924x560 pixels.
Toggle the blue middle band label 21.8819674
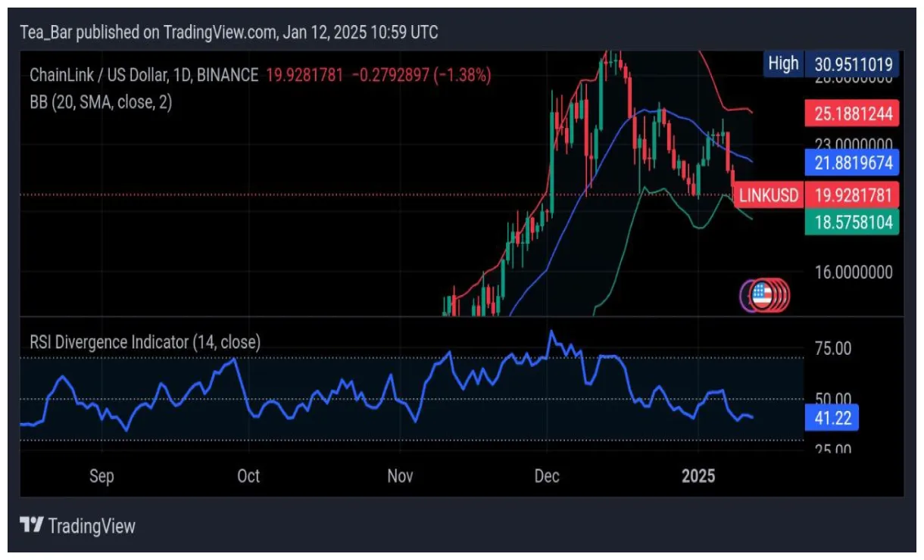pos(851,163)
